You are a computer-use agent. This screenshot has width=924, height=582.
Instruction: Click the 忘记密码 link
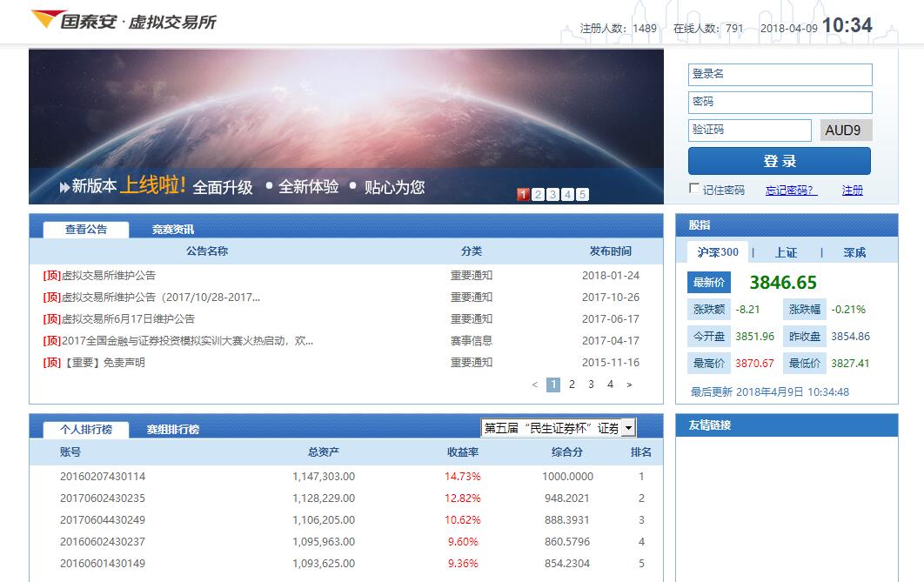coord(790,191)
